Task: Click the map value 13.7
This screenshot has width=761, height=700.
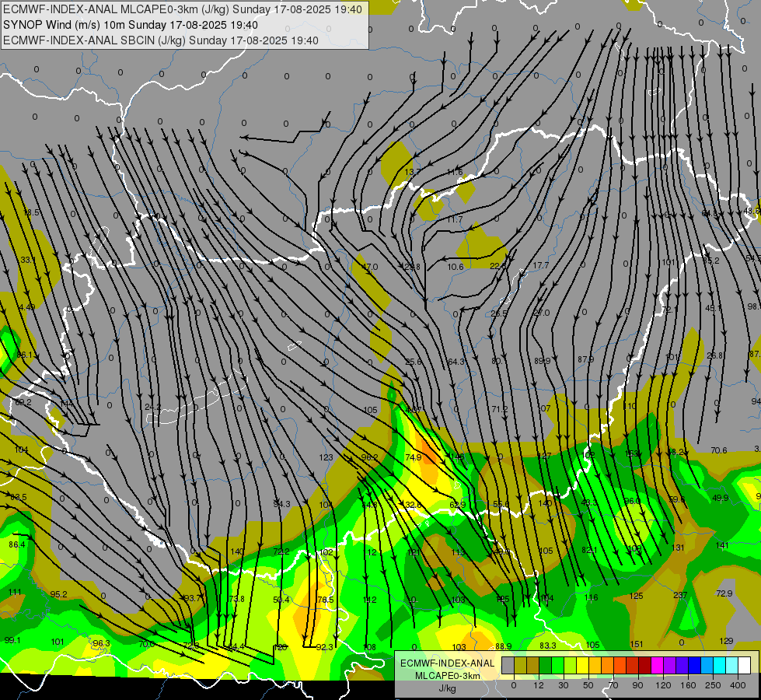Action: point(413,172)
